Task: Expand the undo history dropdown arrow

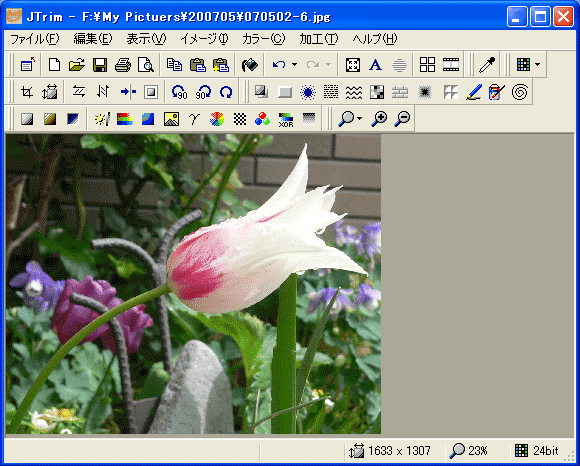Action: coord(294,65)
